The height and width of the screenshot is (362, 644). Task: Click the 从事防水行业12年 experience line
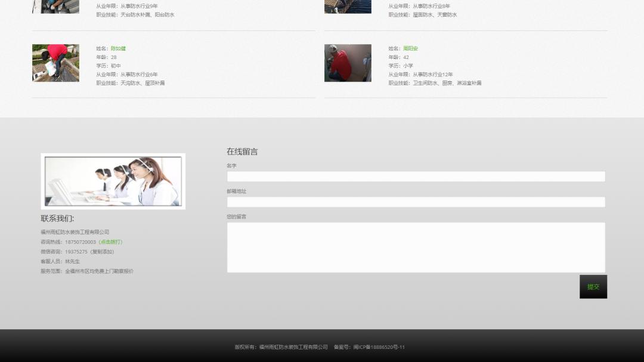coord(420,75)
